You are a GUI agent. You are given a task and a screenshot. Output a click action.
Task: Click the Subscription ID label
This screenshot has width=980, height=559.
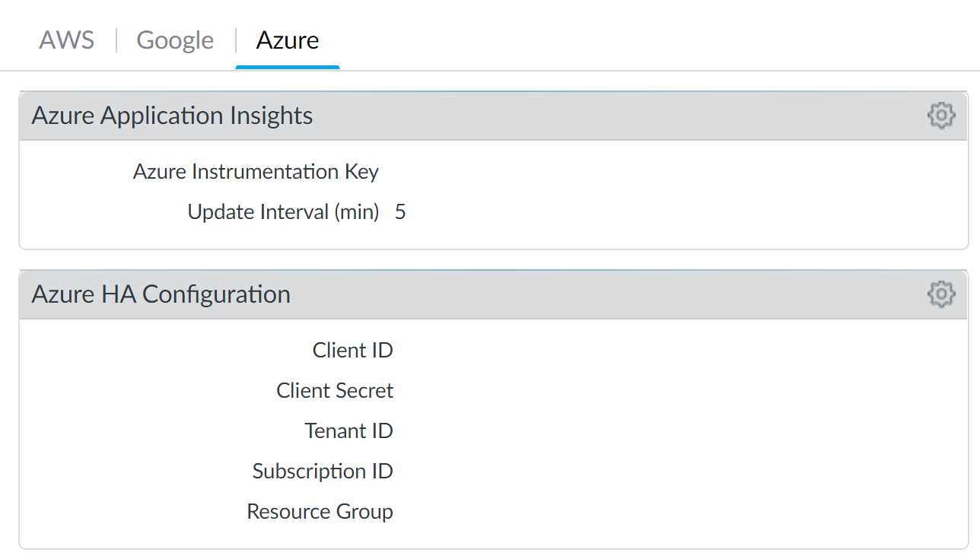tap(323, 472)
